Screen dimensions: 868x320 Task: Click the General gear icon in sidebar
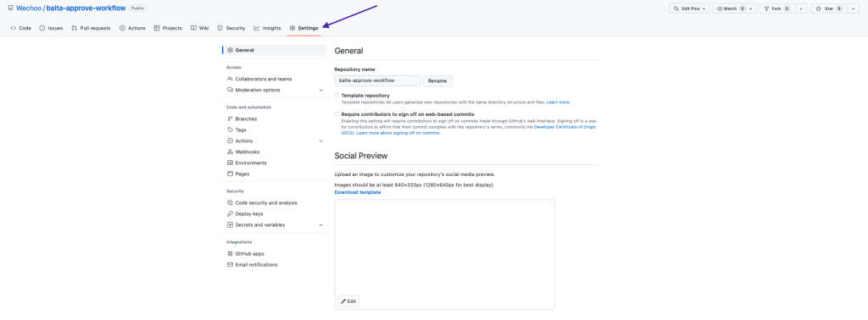[x=231, y=50]
